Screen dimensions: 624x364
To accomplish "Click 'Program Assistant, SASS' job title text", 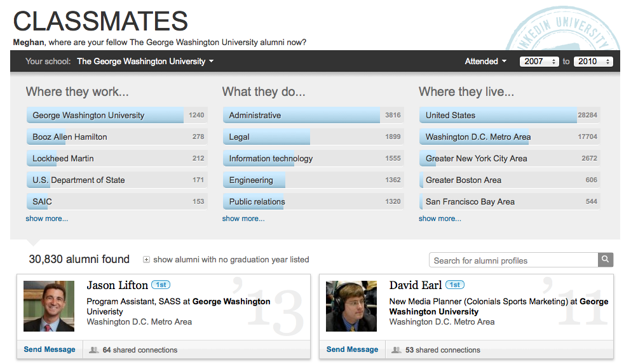I will coord(133,302).
